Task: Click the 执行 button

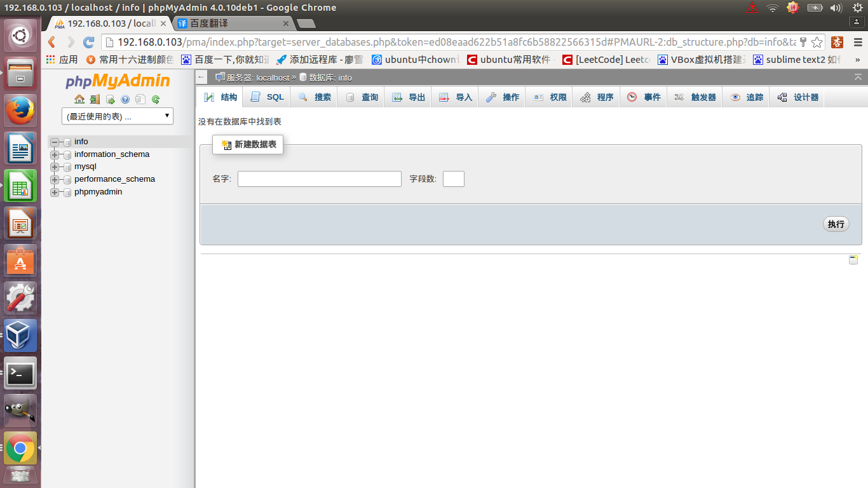Action: click(836, 224)
